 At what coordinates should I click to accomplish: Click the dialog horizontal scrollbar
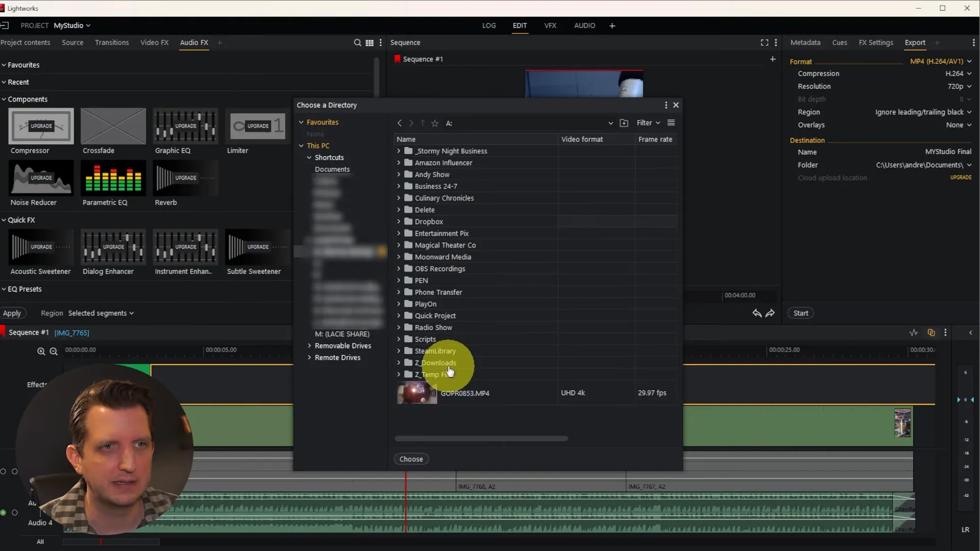tap(481, 439)
